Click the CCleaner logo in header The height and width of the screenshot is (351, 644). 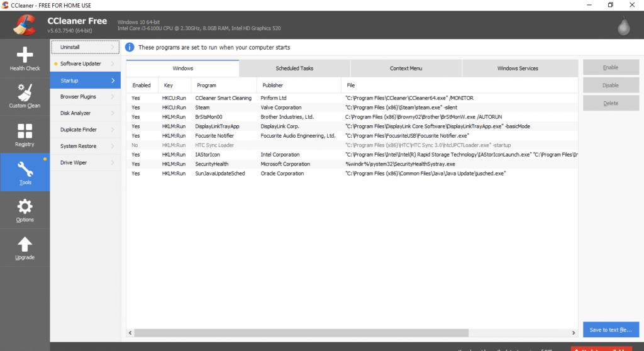[25, 25]
